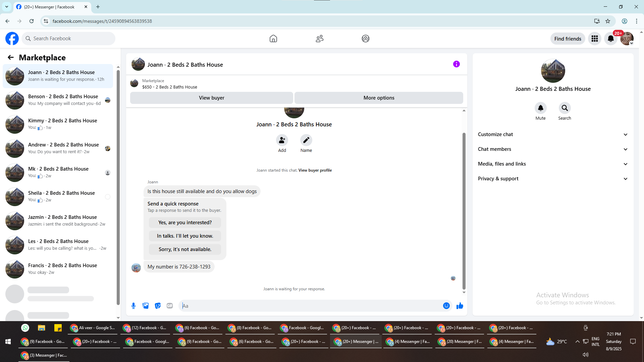Click the voice clip microphone icon

[x=133, y=306]
